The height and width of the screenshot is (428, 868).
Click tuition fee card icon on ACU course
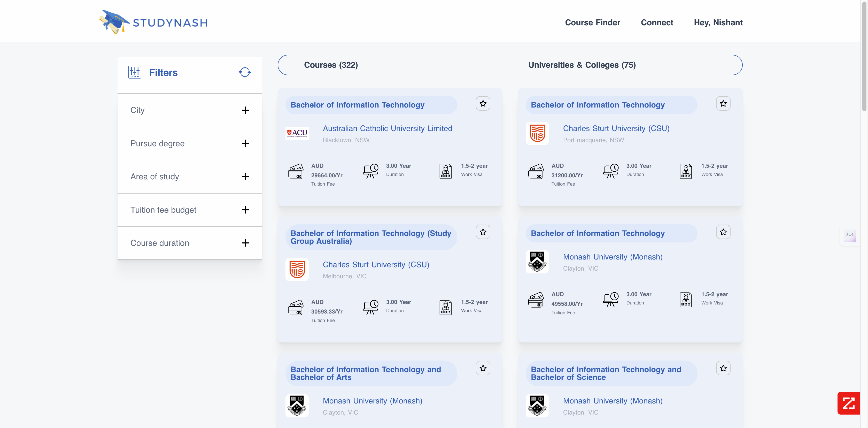tap(296, 171)
